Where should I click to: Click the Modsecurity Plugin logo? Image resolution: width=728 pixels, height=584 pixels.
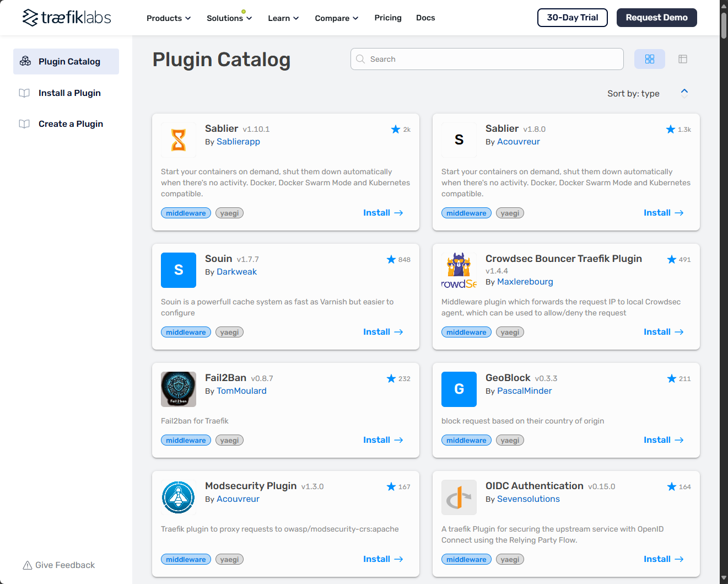(x=179, y=497)
